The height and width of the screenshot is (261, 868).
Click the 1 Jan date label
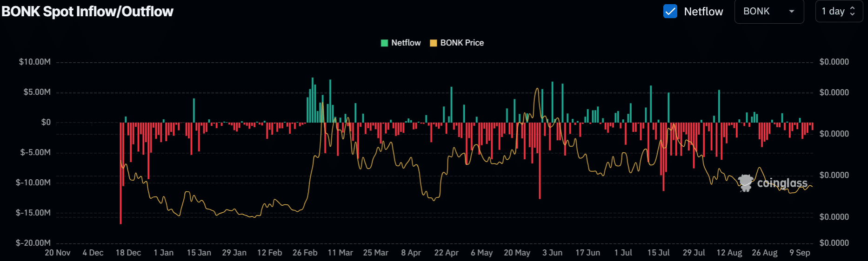click(164, 253)
